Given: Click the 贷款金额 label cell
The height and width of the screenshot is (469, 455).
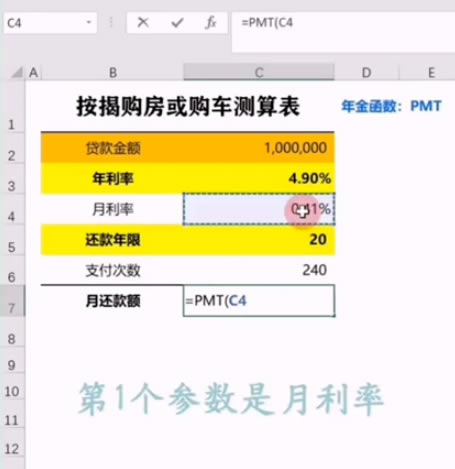Looking at the screenshot, I should pyautogui.click(x=112, y=148).
